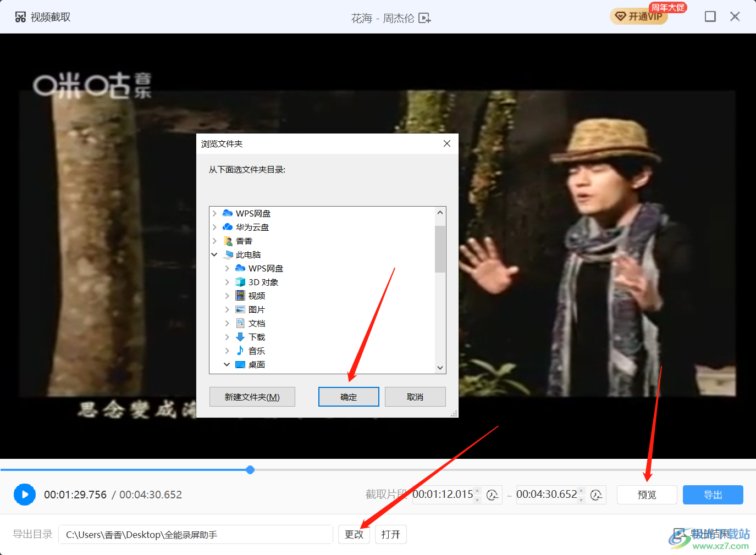Set end to current time clock icon
This screenshot has height=555, width=756.
(x=596, y=495)
